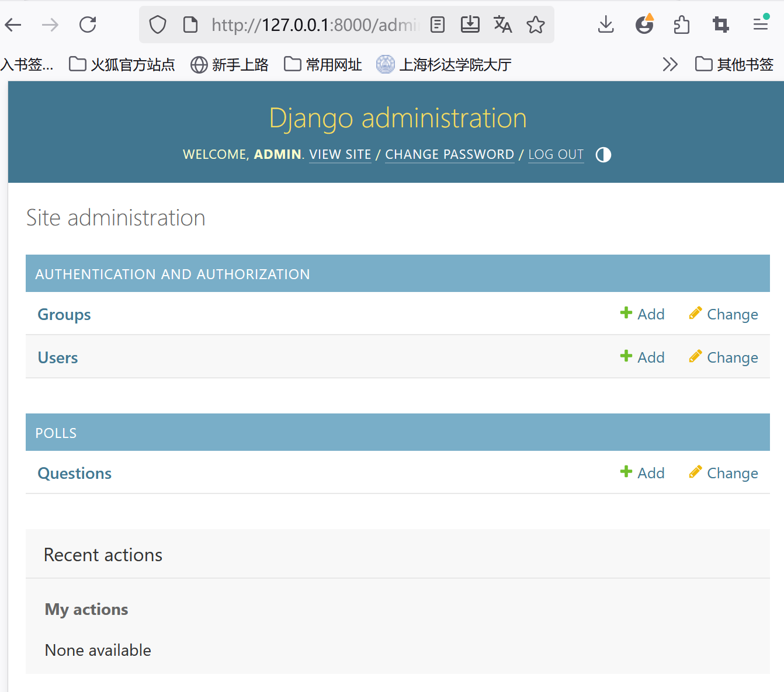Screen dimensions: 784x692
Task: Open the 火狐官方站点 bookmark folder
Action: 122,64
